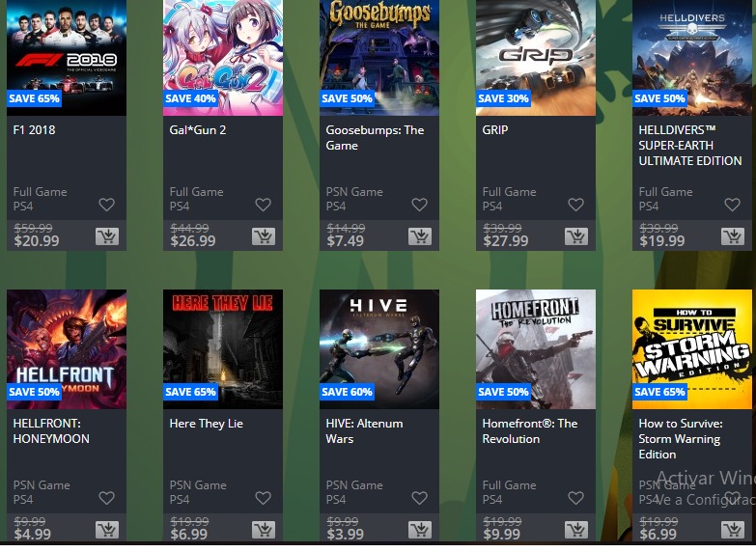Add Here They Lie to cart
The height and width of the screenshot is (552, 756).
[x=264, y=530]
